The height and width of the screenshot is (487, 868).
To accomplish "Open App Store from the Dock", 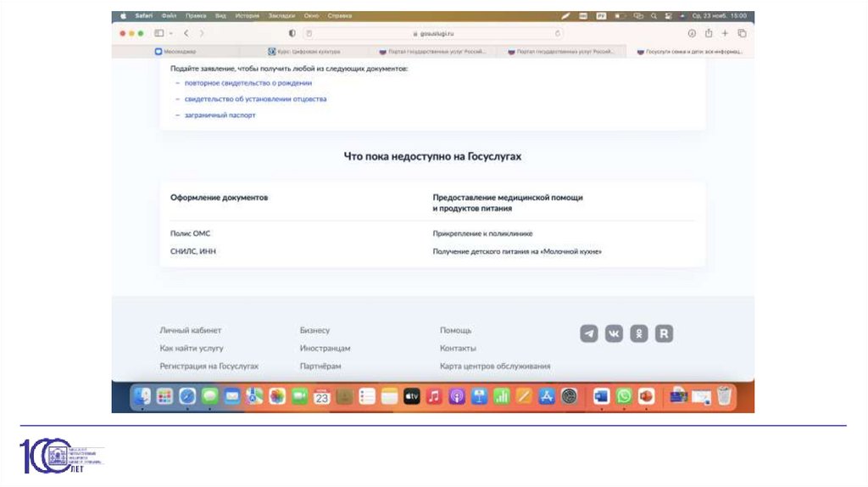I will pyautogui.click(x=547, y=397).
